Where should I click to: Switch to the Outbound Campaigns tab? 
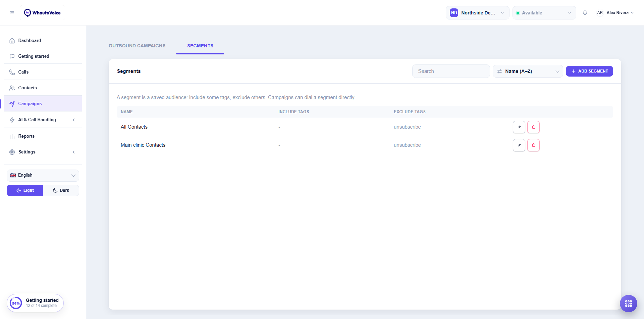tap(137, 46)
